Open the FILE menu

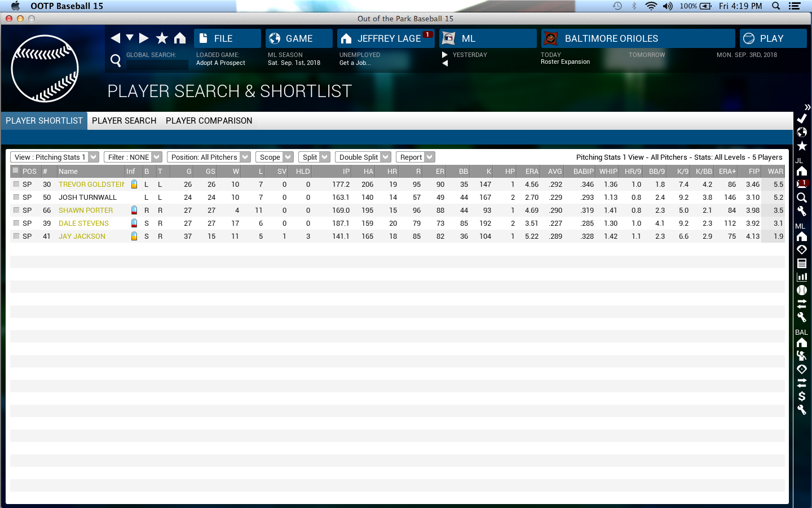coord(227,38)
